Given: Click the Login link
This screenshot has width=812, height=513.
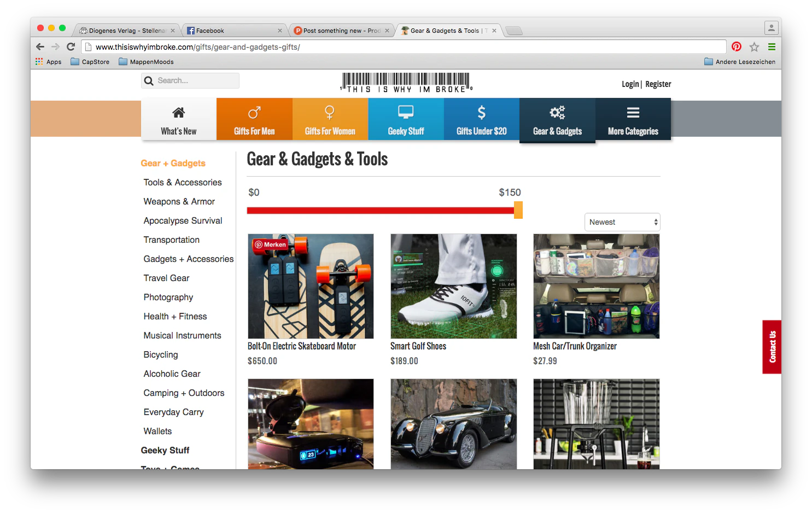Looking at the screenshot, I should [630, 84].
